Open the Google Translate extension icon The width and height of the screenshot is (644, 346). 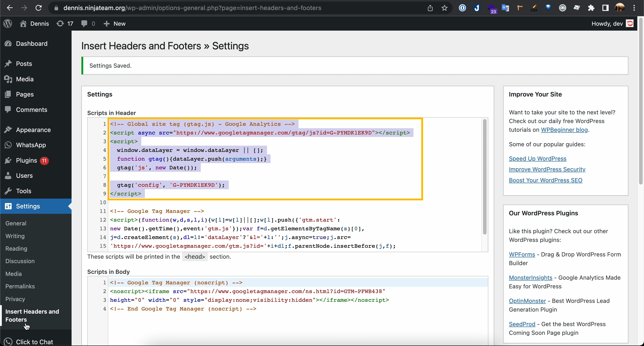(505, 8)
